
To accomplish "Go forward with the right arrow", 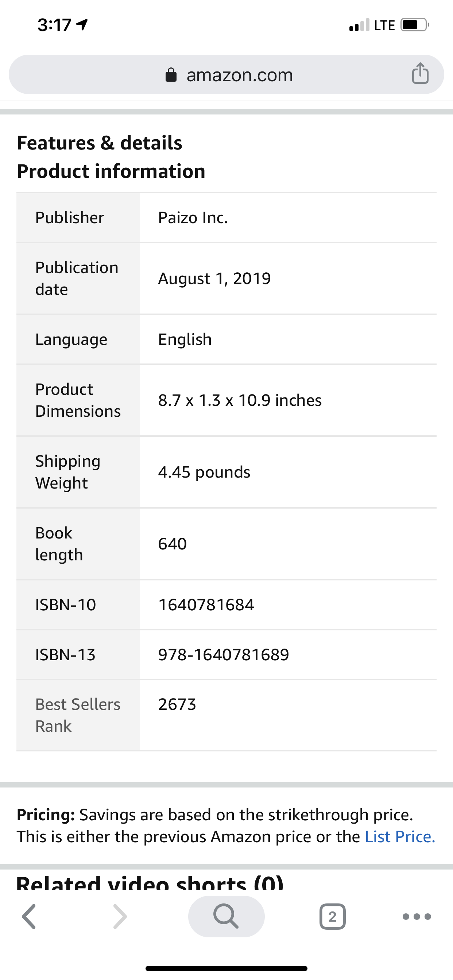I will pyautogui.click(x=120, y=917).
